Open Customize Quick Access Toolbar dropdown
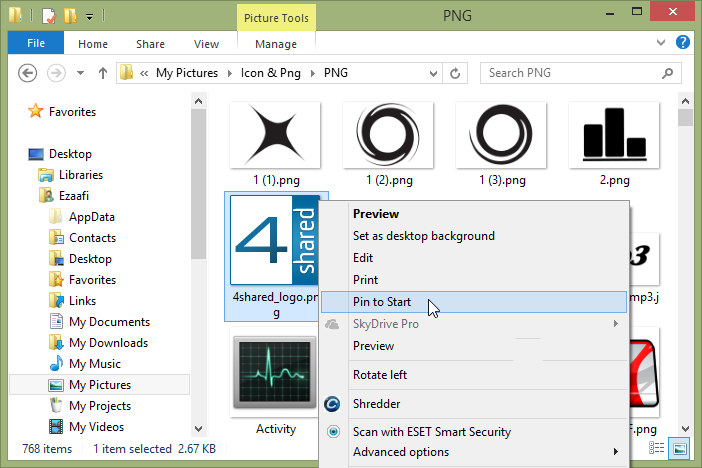 click(x=89, y=16)
